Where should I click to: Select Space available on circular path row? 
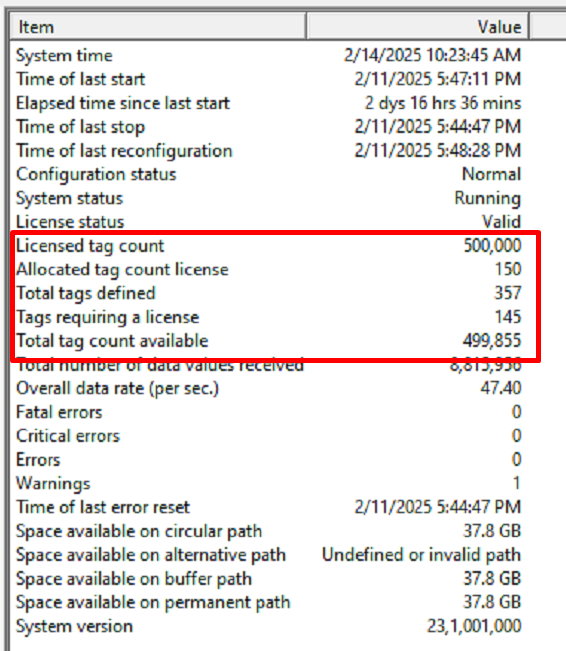coord(269,531)
